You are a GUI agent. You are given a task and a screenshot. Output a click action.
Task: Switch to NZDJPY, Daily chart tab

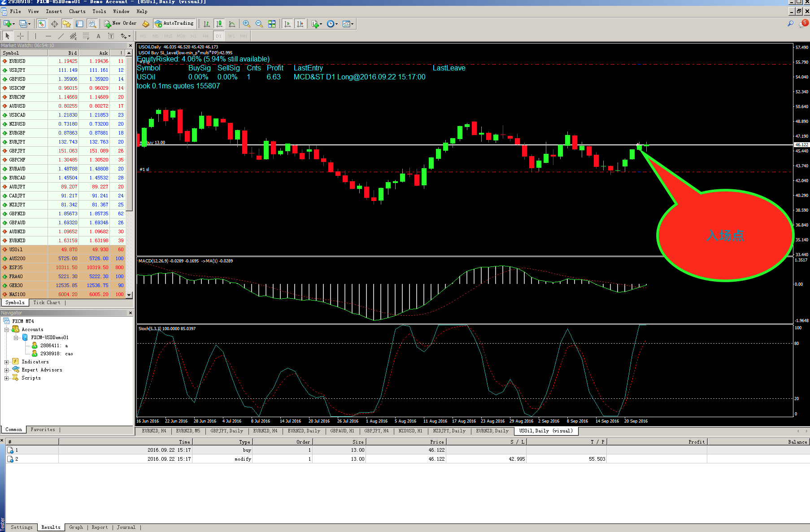[x=449, y=431]
